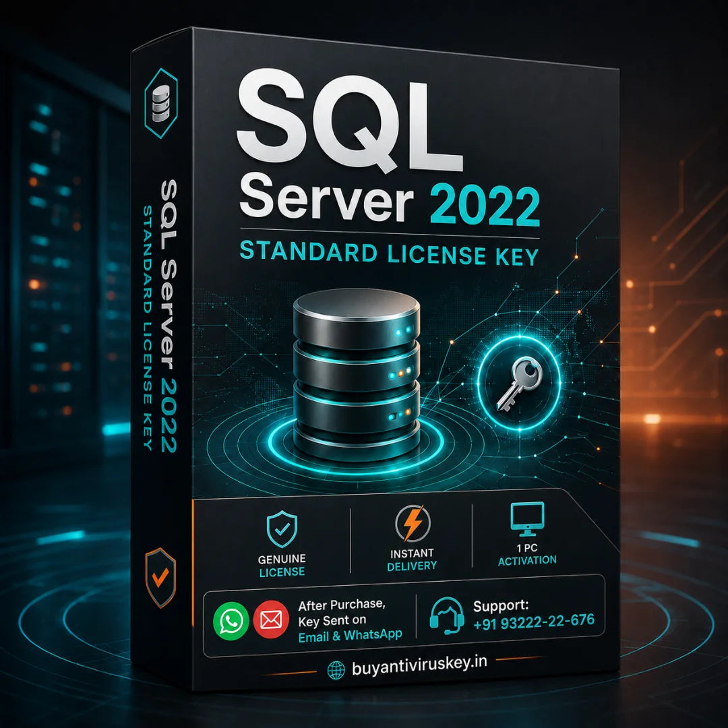The width and height of the screenshot is (728, 728).
Task: Click the Instant Delivery lightning icon
Action: point(413,523)
